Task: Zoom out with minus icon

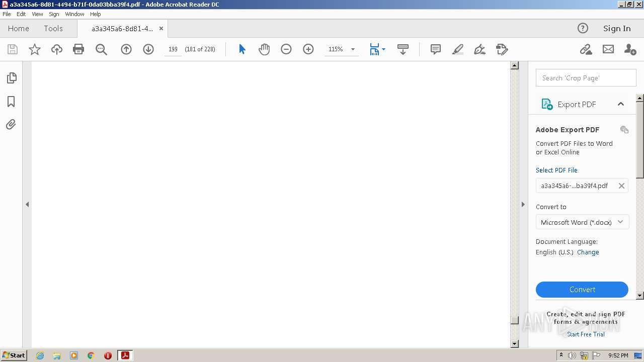Action: [286, 49]
